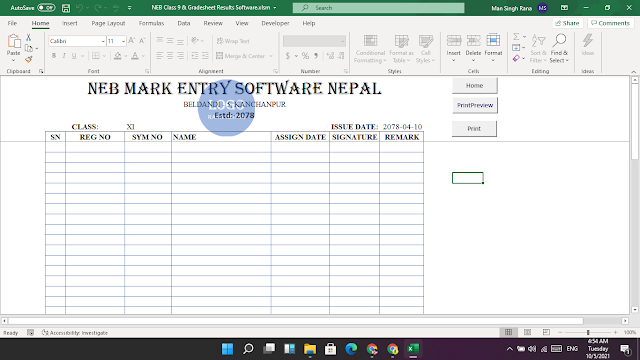Customize the Quick Access Toolbar dropdown
This screenshot has width=640, height=360.
pos(129,8)
